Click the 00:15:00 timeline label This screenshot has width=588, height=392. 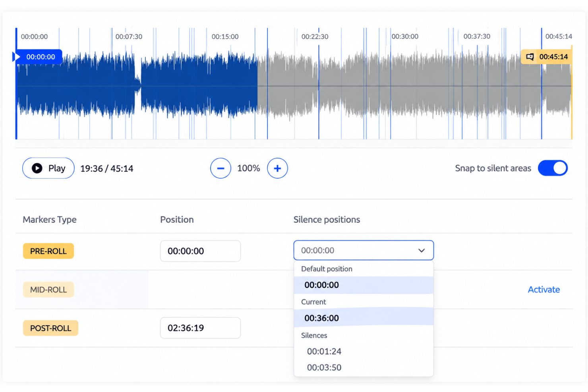pyautogui.click(x=225, y=37)
